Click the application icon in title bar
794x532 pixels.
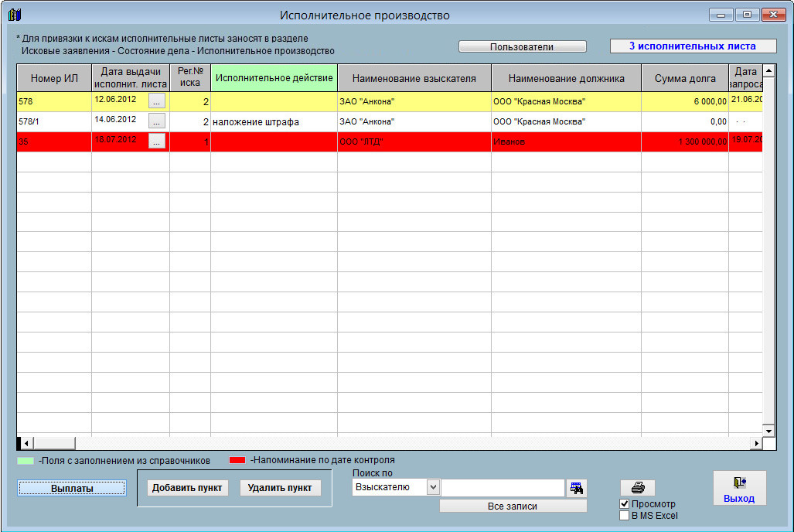15,15
